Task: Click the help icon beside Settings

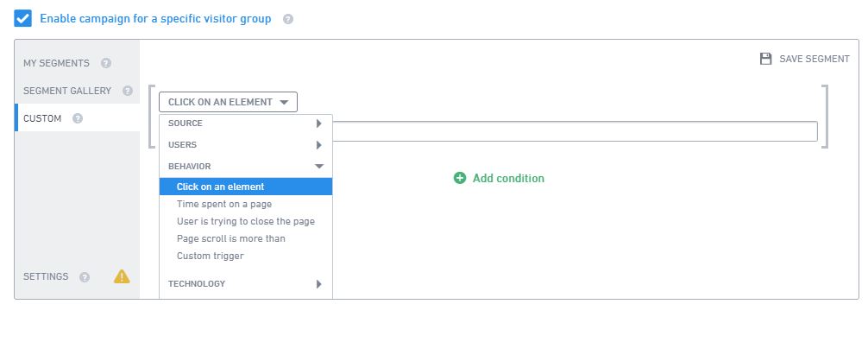Action: [85, 277]
